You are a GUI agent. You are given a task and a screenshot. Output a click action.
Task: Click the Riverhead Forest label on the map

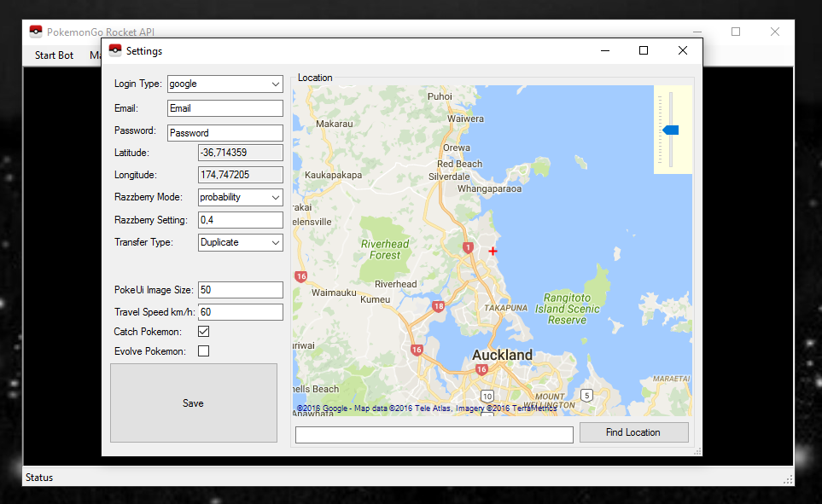(385, 249)
